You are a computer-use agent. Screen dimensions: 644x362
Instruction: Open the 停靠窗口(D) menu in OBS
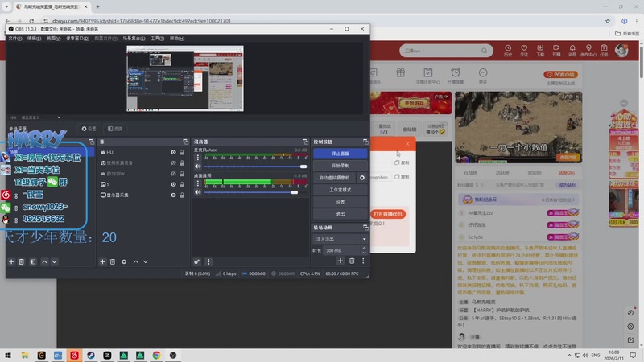(77, 38)
